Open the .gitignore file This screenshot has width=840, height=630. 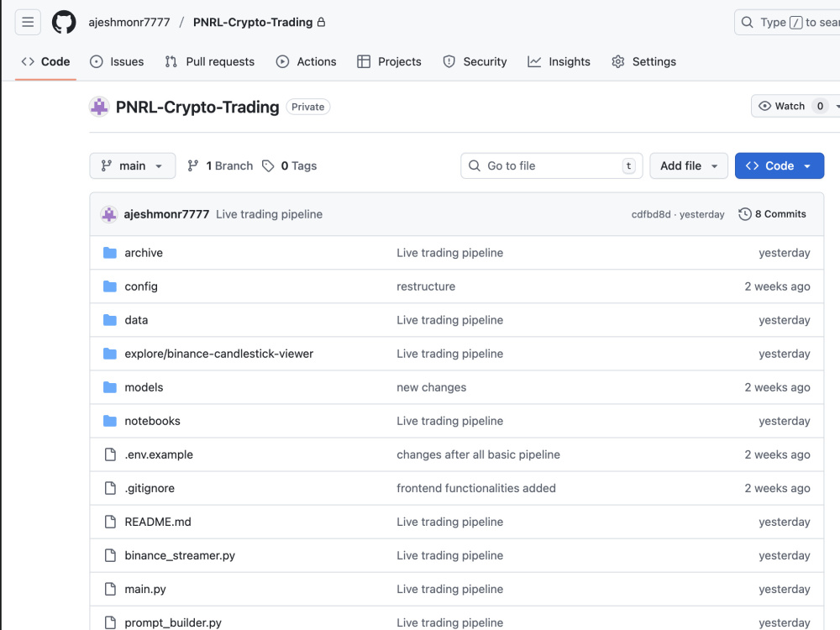point(150,488)
